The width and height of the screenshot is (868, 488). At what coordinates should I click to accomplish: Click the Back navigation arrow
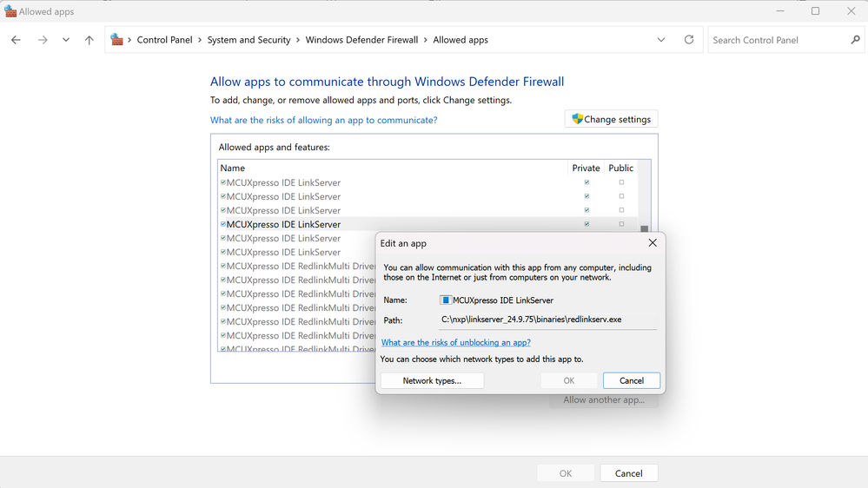[x=16, y=40]
